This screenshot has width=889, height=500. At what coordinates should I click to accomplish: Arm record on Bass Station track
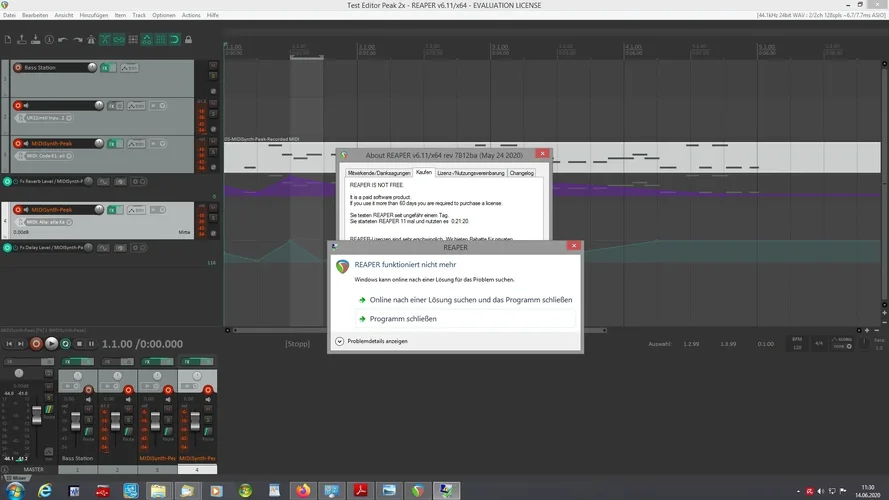pyautogui.click(x=18, y=67)
